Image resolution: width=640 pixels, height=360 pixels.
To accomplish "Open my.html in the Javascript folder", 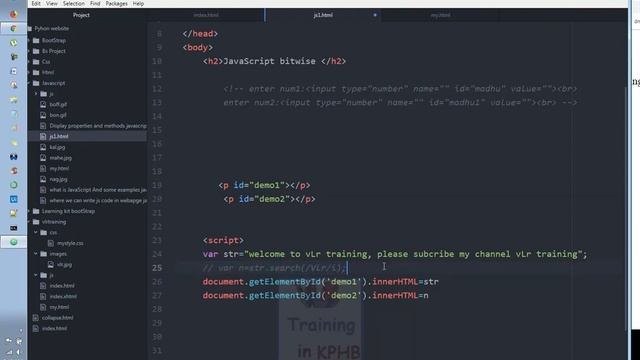I will [x=59, y=168].
